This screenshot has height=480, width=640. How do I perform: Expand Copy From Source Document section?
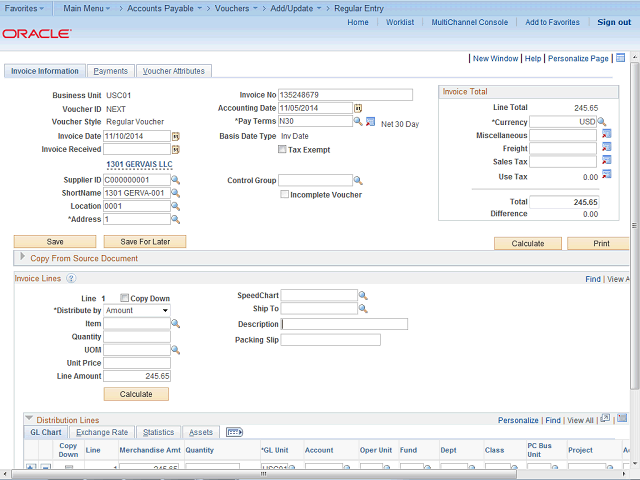pos(22,258)
